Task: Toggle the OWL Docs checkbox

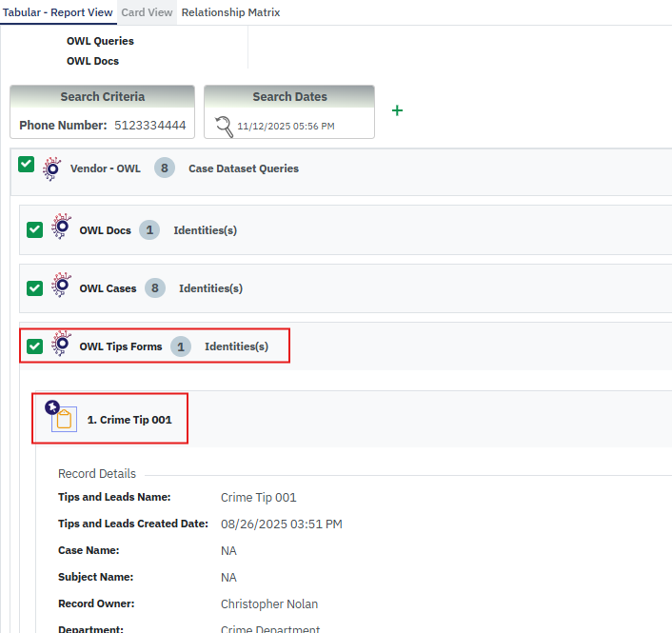Action: (x=35, y=230)
